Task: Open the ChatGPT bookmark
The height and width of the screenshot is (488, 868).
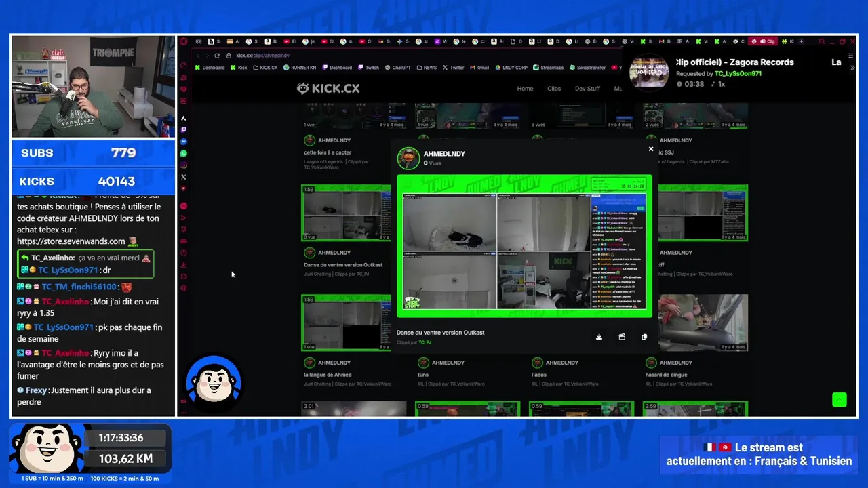Action: point(398,68)
